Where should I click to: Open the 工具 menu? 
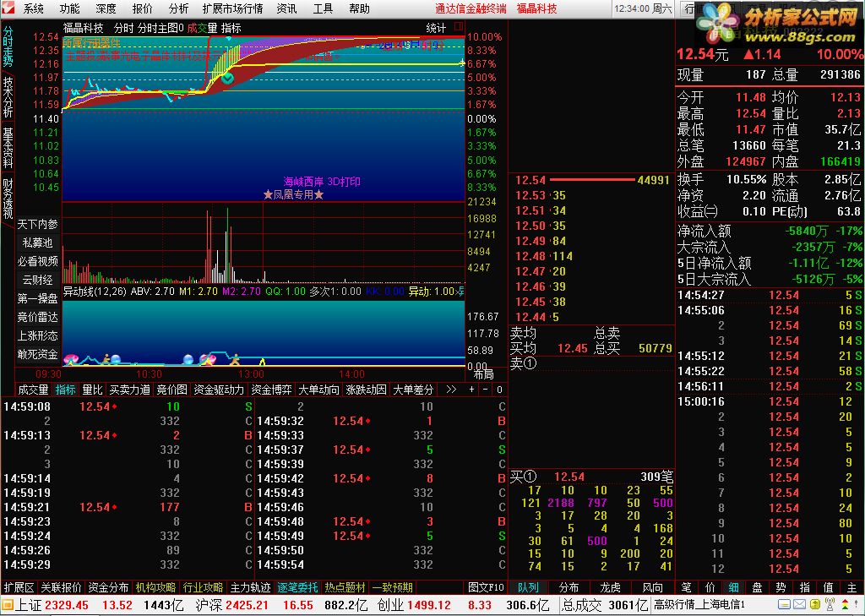click(x=323, y=8)
